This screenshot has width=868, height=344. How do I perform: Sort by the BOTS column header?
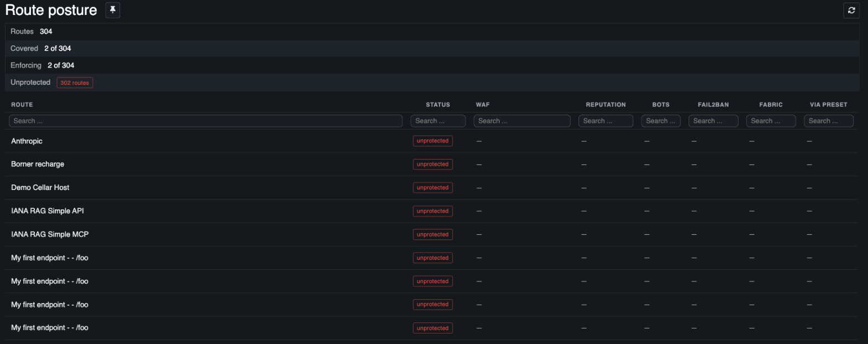[x=661, y=105]
